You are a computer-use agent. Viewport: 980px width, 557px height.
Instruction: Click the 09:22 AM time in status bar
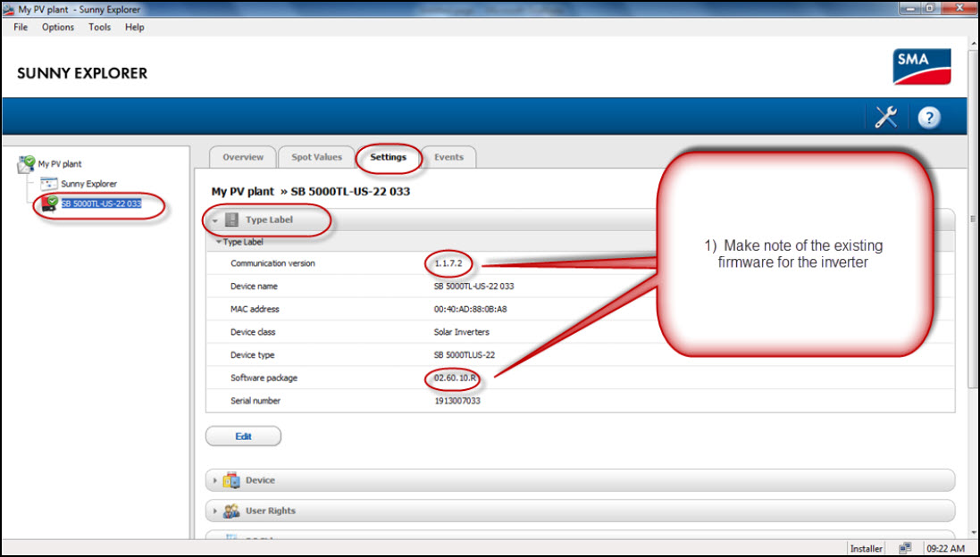(x=948, y=548)
